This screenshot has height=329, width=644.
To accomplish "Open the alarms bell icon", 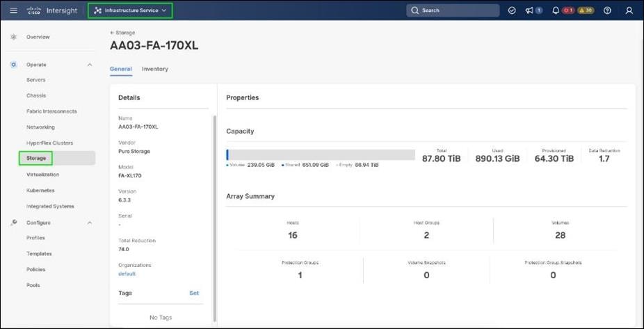I will [556, 10].
